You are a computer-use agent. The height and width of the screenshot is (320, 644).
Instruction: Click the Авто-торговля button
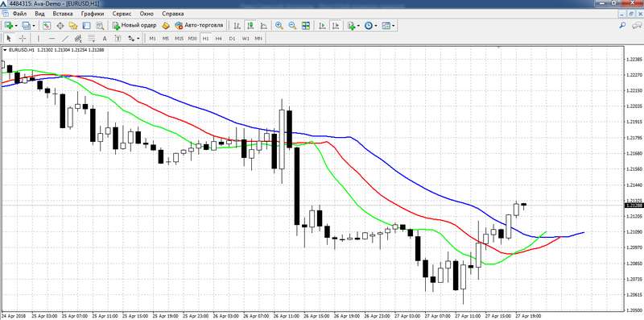click(199, 26)
